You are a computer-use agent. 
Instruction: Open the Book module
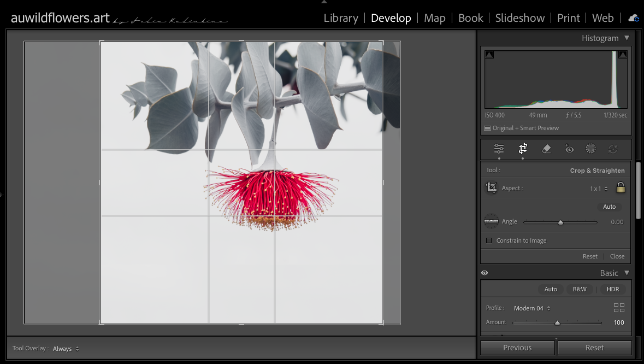click(471, 18)
